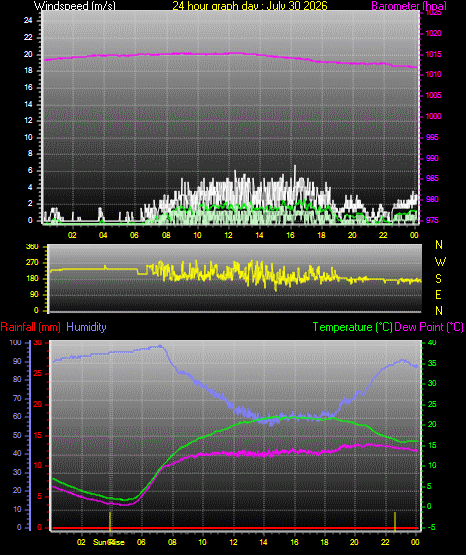Click the "Windspeed (m/s)" axis title
Image resolution: width=466 pixels, height=555 pixels.
pyautogui.click(x=75, y=5)
